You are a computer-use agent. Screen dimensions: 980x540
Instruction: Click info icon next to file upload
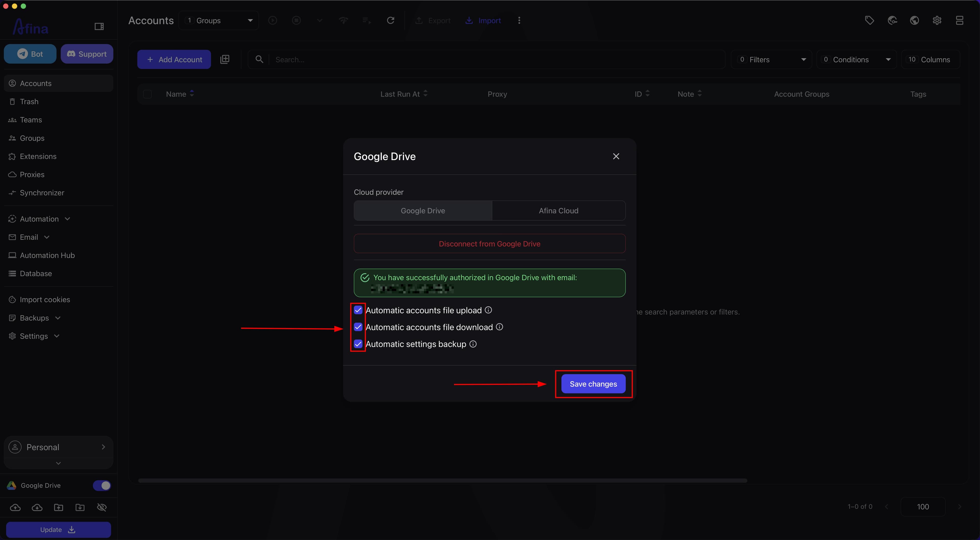pyautogui.click(x=488, y=310)
